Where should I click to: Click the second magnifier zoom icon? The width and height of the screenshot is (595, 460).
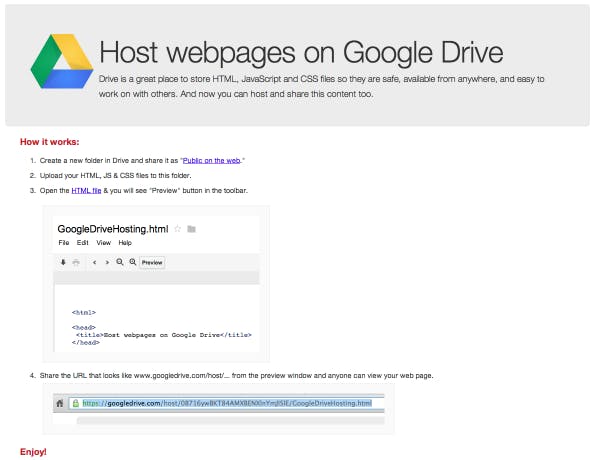133,262
